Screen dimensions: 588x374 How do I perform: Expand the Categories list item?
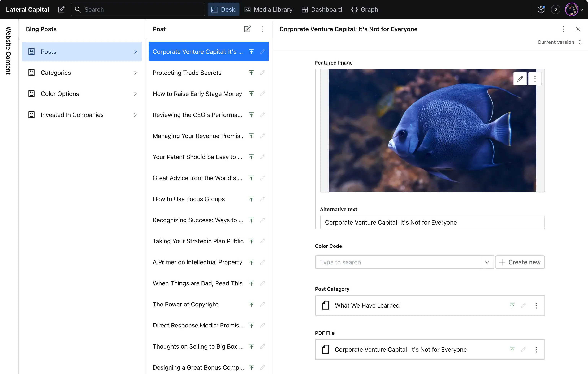click(x=82, y=73)
